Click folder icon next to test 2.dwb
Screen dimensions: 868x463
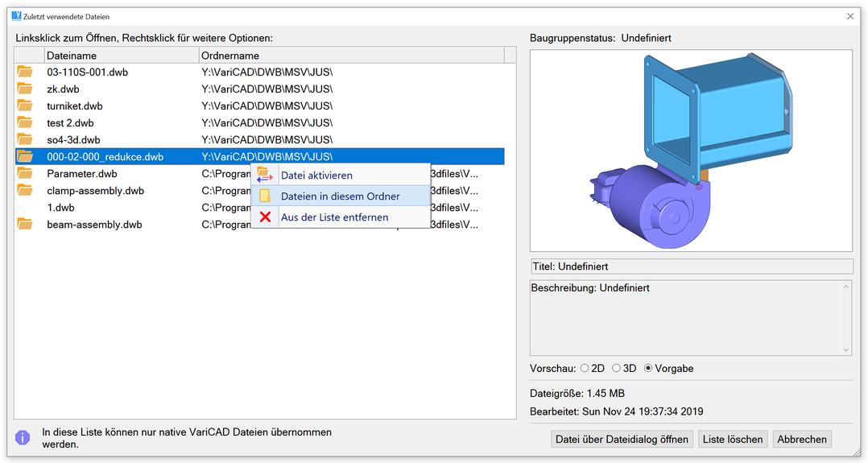(x=25, y=122)
